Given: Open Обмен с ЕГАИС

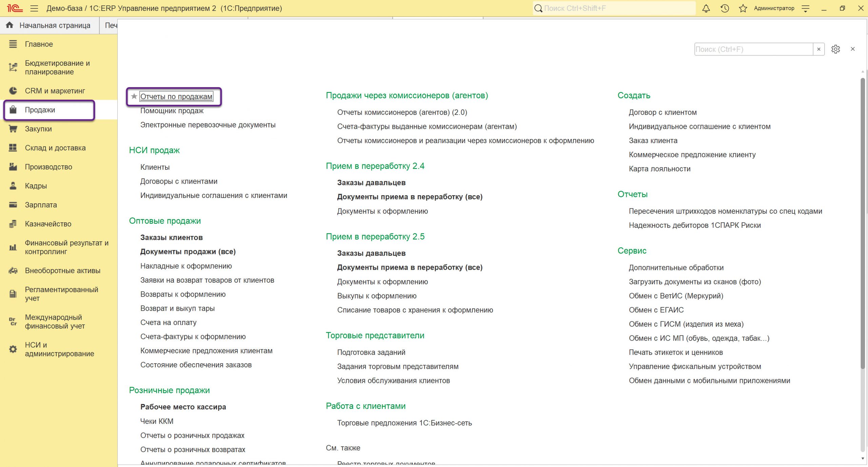Looking at the screenshot, I should pos(656,310).
